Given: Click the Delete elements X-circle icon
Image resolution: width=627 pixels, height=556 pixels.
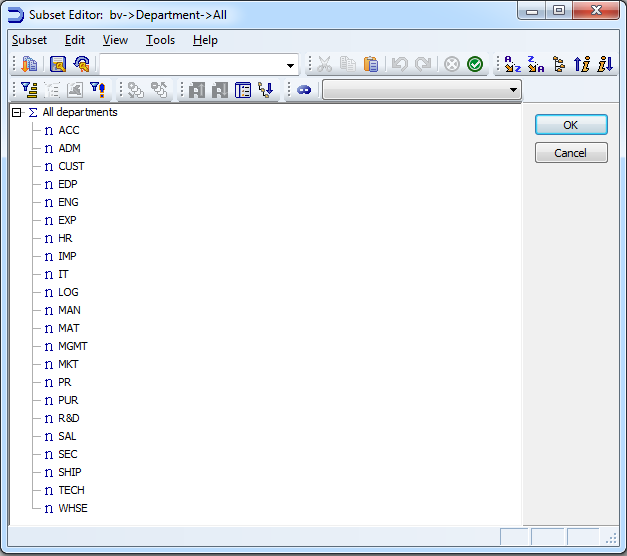Looking at the screenshot, I should pyautogui.click(x=452, y=64).
